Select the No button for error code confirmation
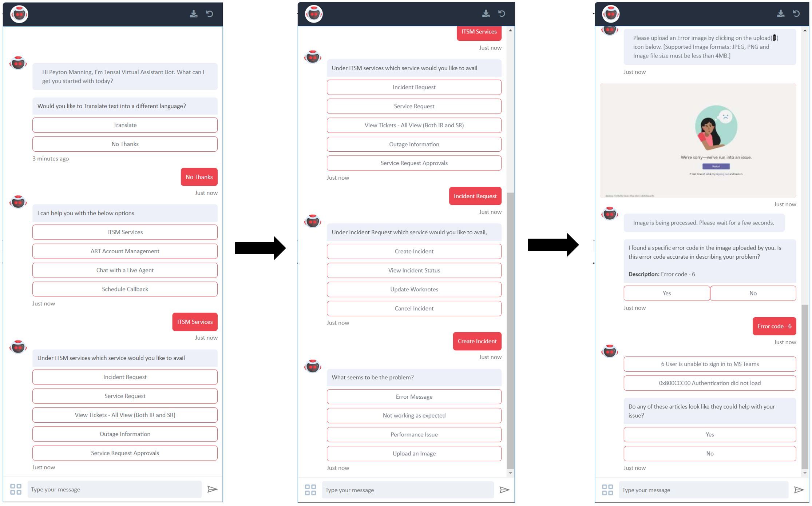The width and height of the screenshot is (812, 506). 753,292
